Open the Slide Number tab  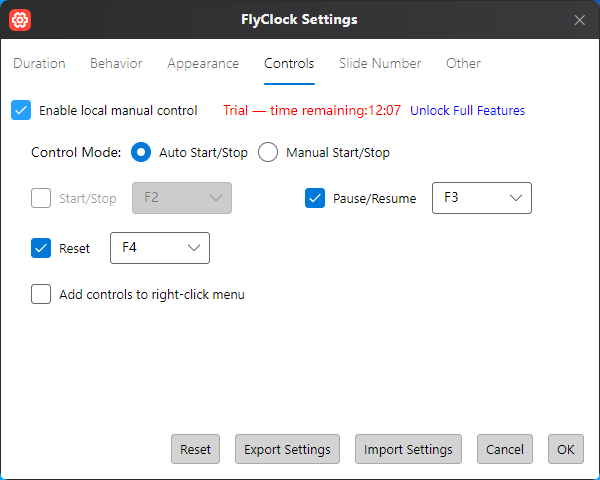pyautogui.click(x=380, y=63)
